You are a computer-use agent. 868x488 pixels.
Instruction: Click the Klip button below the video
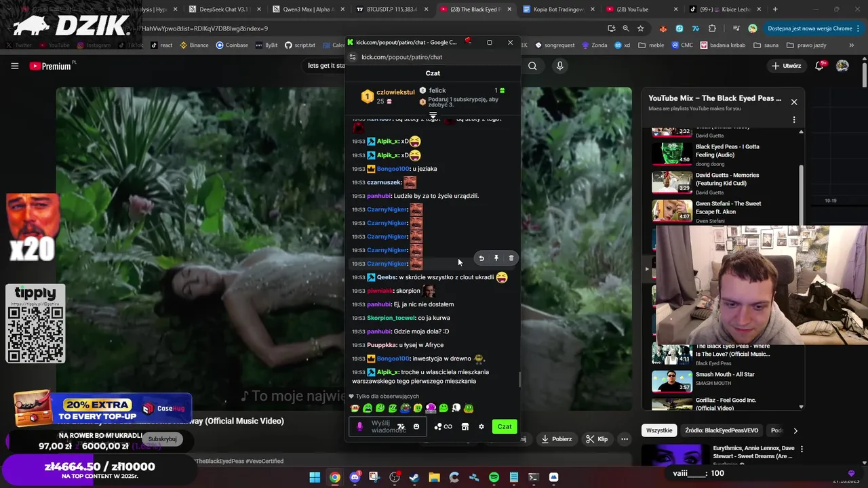pos(596,439)
